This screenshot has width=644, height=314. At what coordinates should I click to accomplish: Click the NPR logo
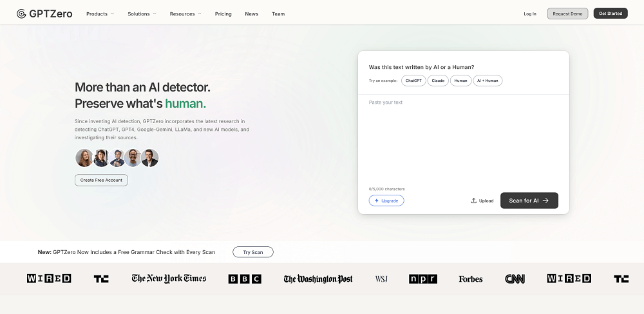(x=423, y=279)
